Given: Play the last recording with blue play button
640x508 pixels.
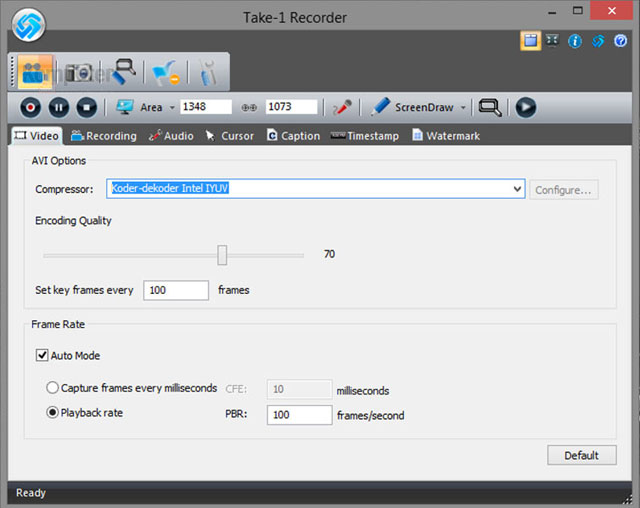Looking at the screenshot, I should coord(526,108).
